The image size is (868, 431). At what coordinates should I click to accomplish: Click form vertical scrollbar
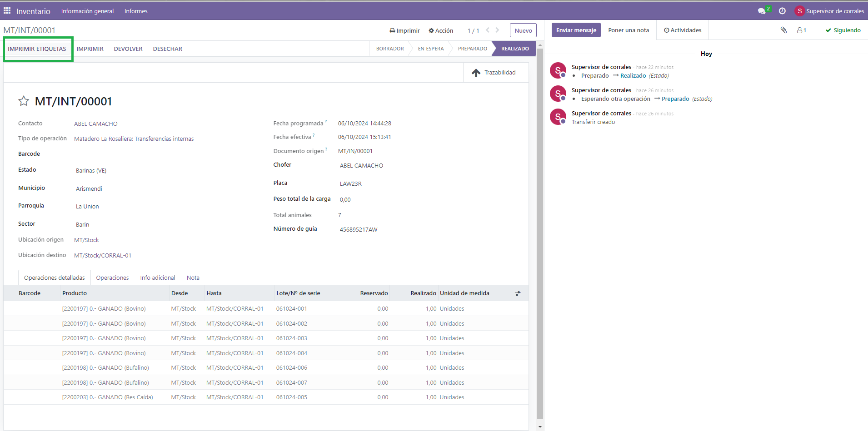click(x=540, y=234)
